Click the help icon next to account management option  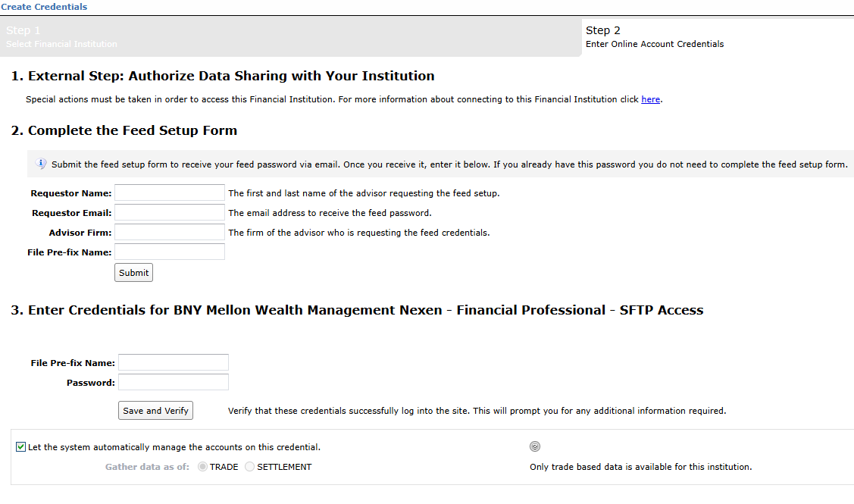[x=535, y=446]
